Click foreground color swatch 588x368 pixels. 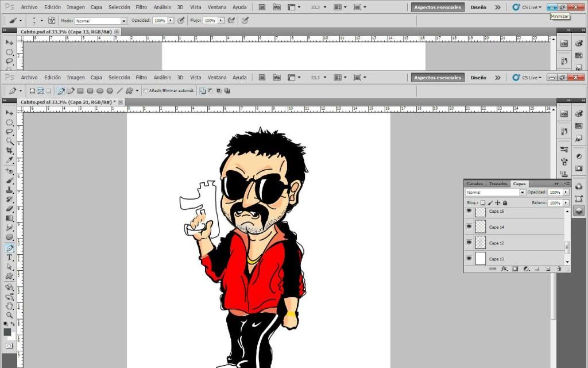pyautogui.click(x=7, y=332)
